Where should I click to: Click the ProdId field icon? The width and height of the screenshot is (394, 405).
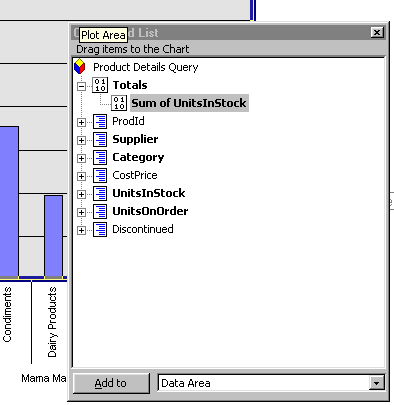pos(100,121)
